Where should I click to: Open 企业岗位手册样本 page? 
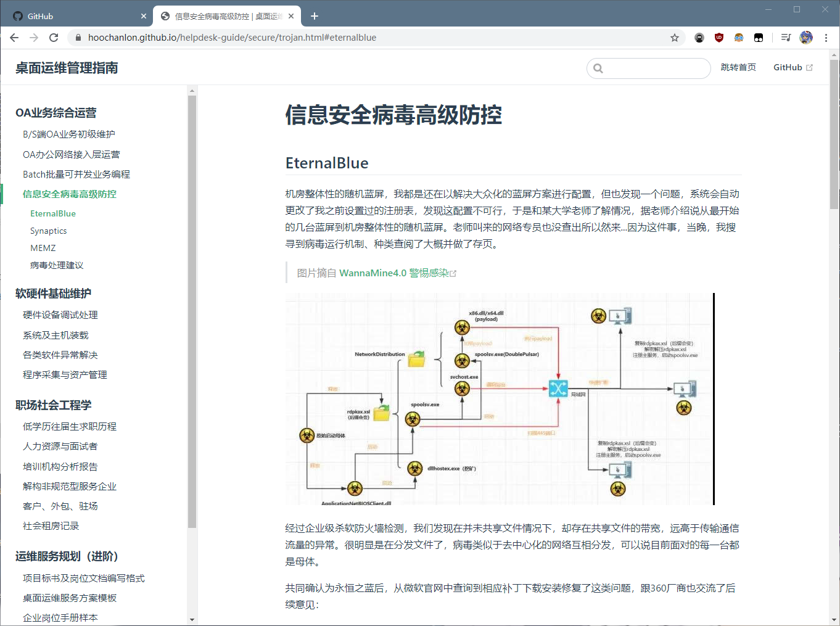point(60,617)
